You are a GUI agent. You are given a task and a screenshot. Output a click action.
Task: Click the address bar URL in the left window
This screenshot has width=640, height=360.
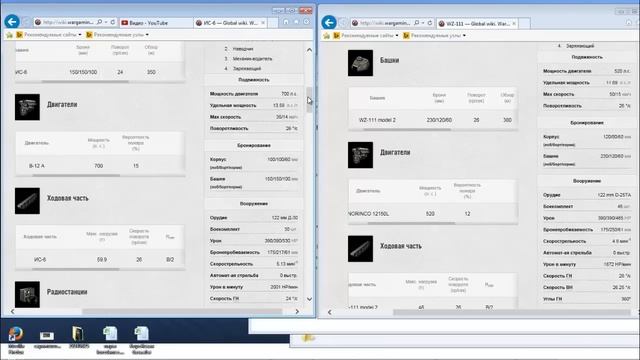tap(68, 22)
